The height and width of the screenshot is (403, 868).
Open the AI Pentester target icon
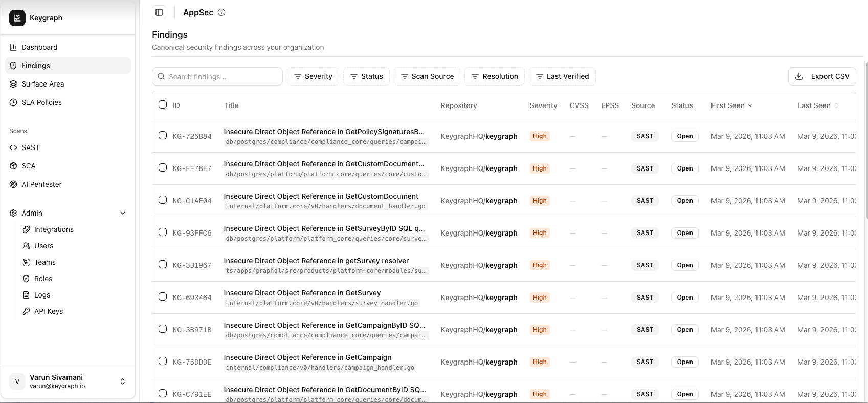(13, 184)
